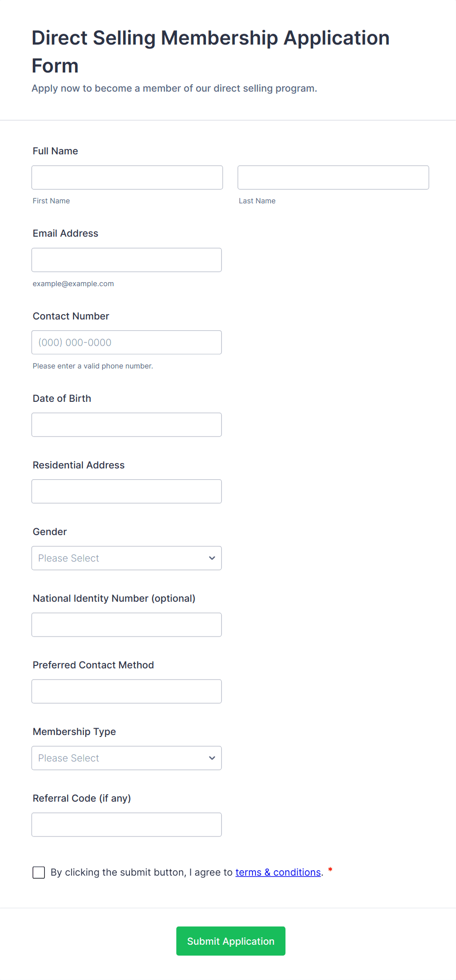The image size is (456, 980).
Task: Click the Last Name input field
Action: tap(333, 177)
